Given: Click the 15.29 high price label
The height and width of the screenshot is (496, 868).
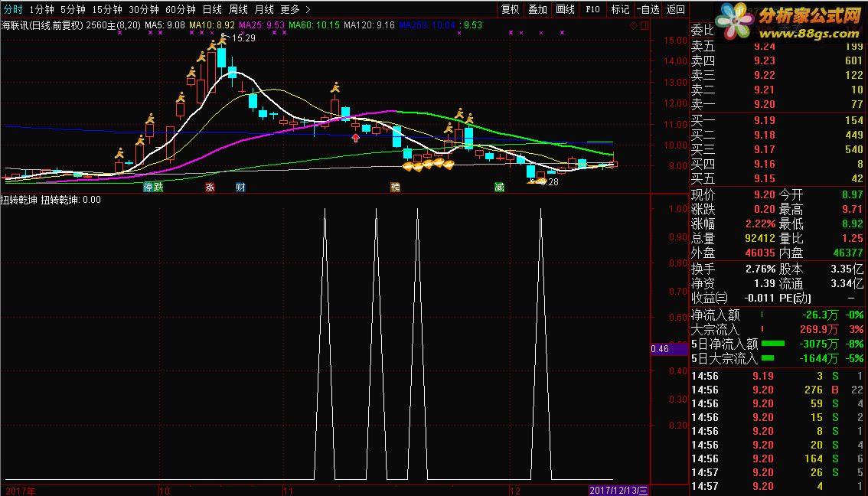Looking at the screenshot, I should [243, 38].
